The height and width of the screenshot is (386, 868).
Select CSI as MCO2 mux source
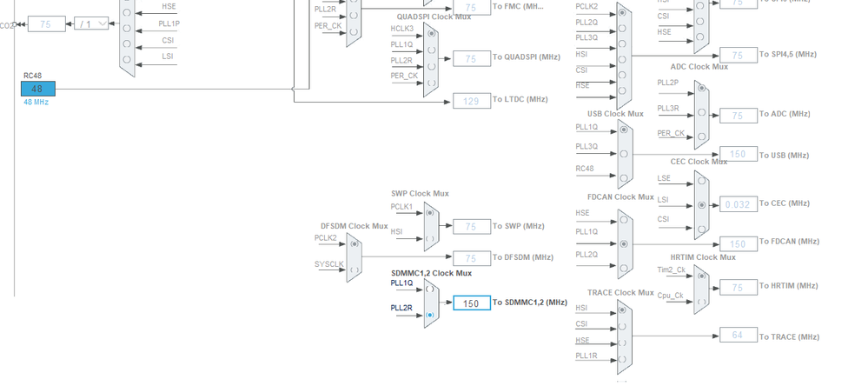(x=128, y=43)
